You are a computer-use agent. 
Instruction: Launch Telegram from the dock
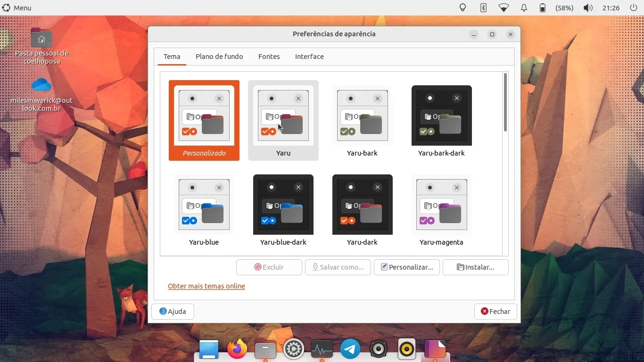tap(350, 349)
